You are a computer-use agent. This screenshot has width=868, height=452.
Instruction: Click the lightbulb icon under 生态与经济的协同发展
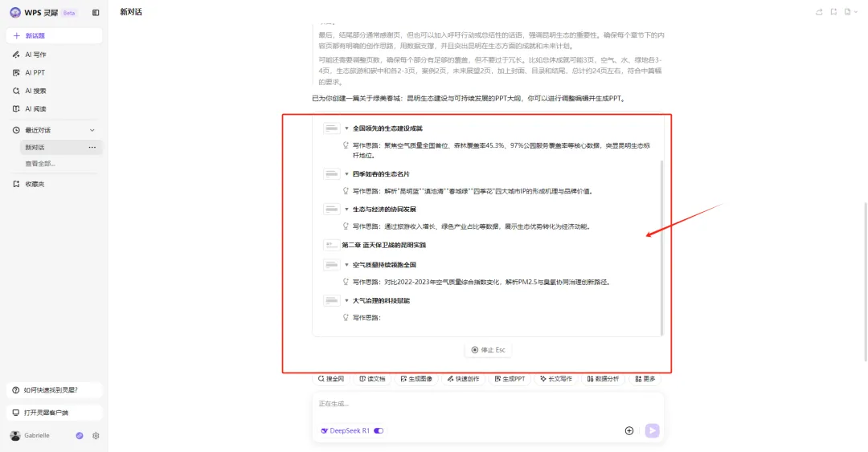(346, 226)
